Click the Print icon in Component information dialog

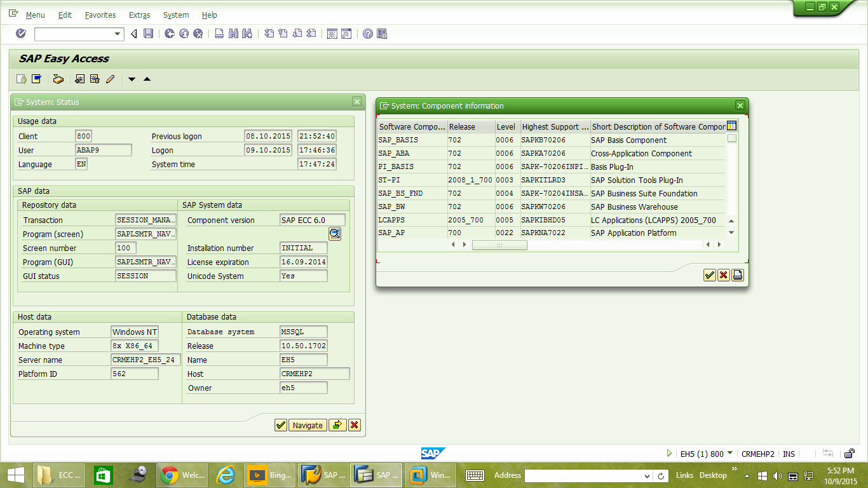tap(738, 275)
